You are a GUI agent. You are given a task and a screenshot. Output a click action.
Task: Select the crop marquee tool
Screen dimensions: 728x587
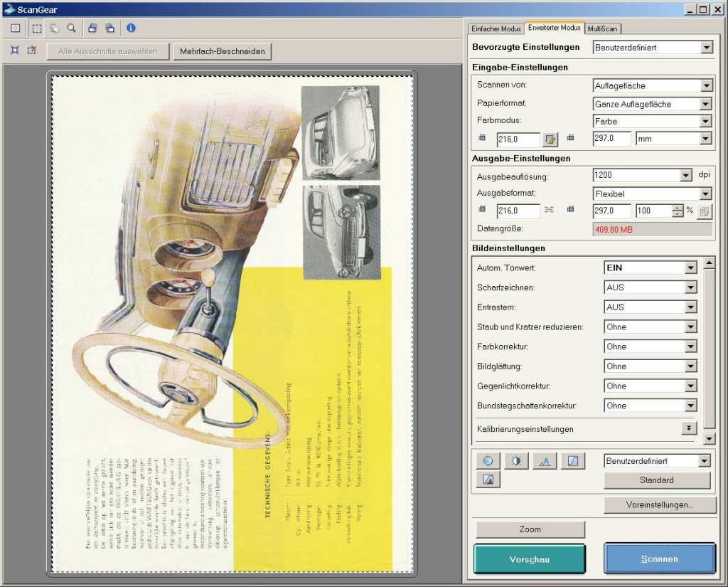click(x=37, y=28)
